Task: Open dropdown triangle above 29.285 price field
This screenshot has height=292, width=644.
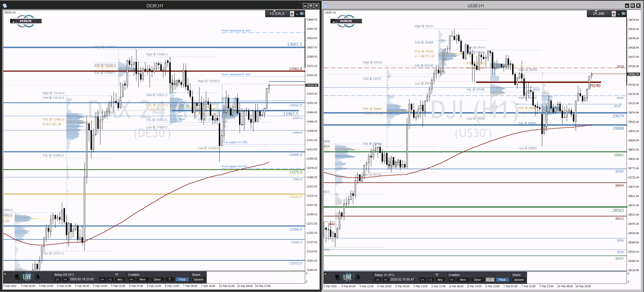Action: [x=596, y=11]
